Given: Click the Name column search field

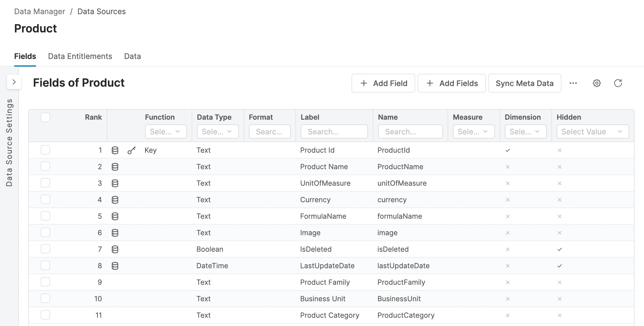Looking at the screenshot, I should 410,131.
